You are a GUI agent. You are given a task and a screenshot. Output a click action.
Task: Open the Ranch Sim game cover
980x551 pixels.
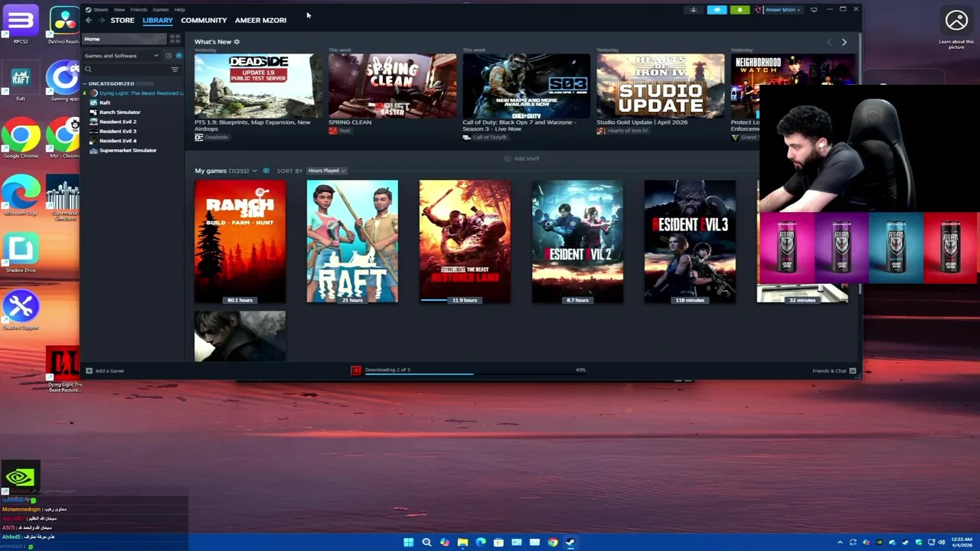240,242
